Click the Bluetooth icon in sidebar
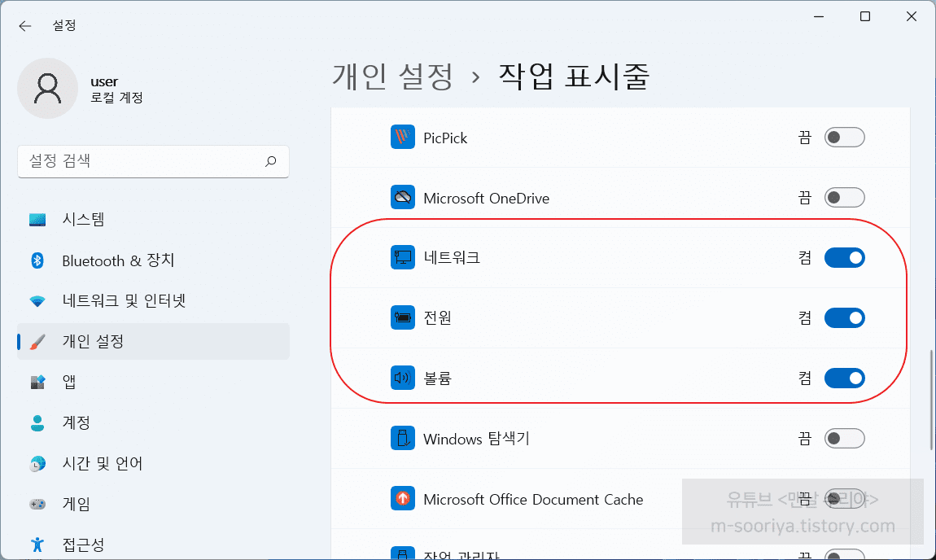Screen dimensions: 936x560 point(37,261)
